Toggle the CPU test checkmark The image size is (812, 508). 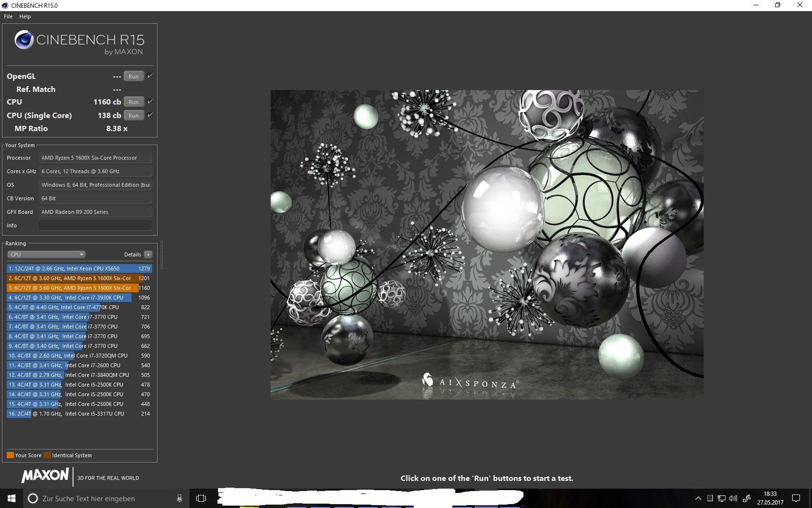pos(150,102)
